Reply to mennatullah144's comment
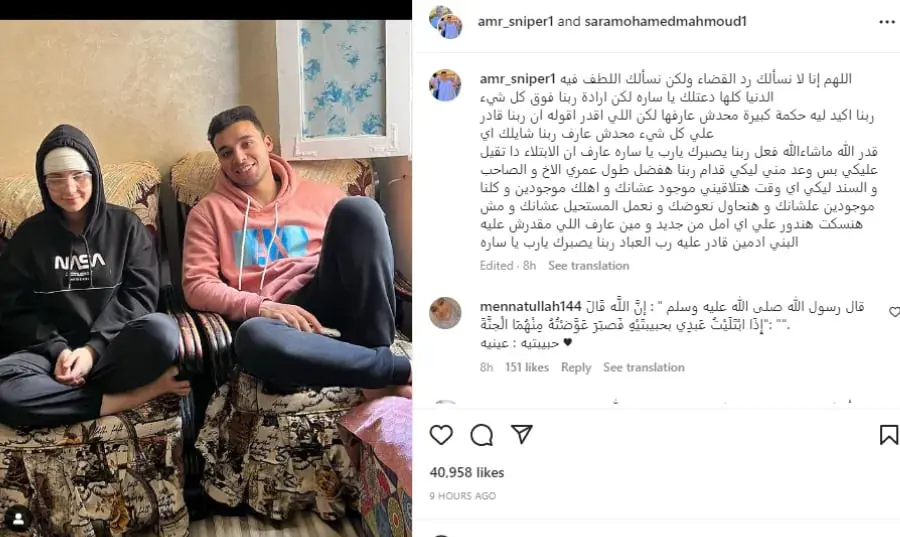 [x=576, y=367]
